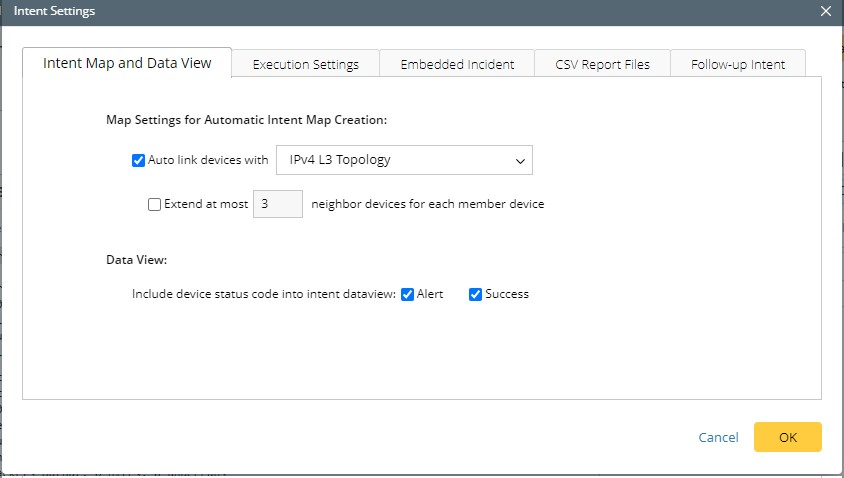Screen dimensions: 844x478
Task: Enable the Extend at most checkbox
Action: pyautogui.click(x=154, y=205)
